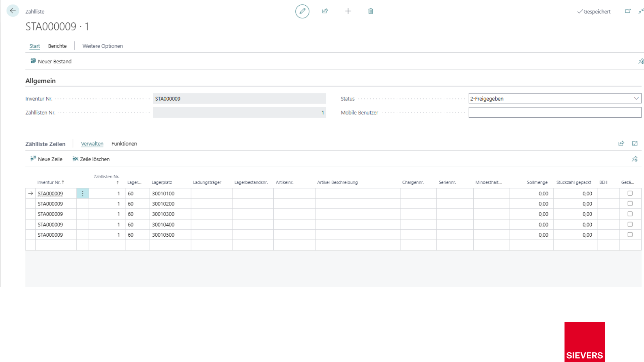Click the Chargennr. column header

pyautogui.click(x=413, y=182)
